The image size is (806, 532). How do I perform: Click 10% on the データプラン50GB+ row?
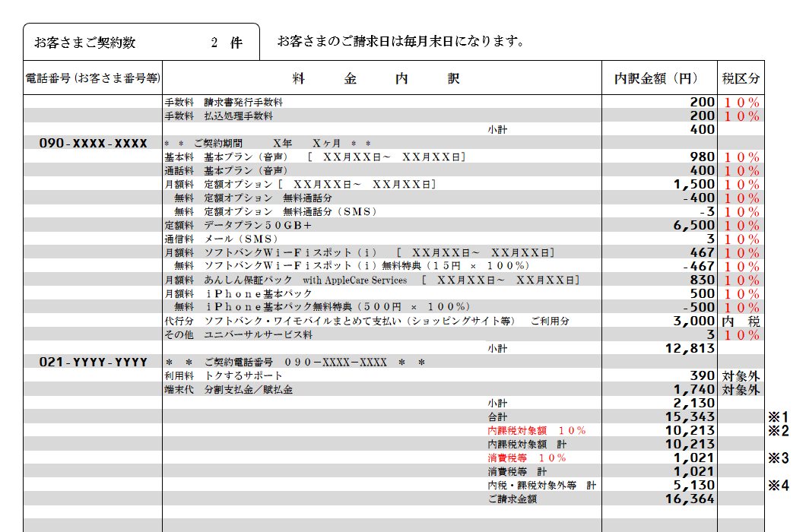coord(741,226)
